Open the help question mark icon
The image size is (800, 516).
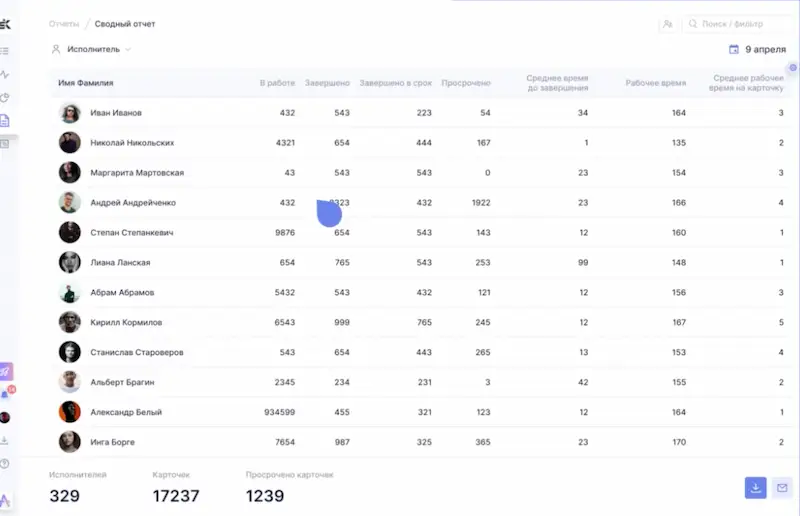click(5, 463)
